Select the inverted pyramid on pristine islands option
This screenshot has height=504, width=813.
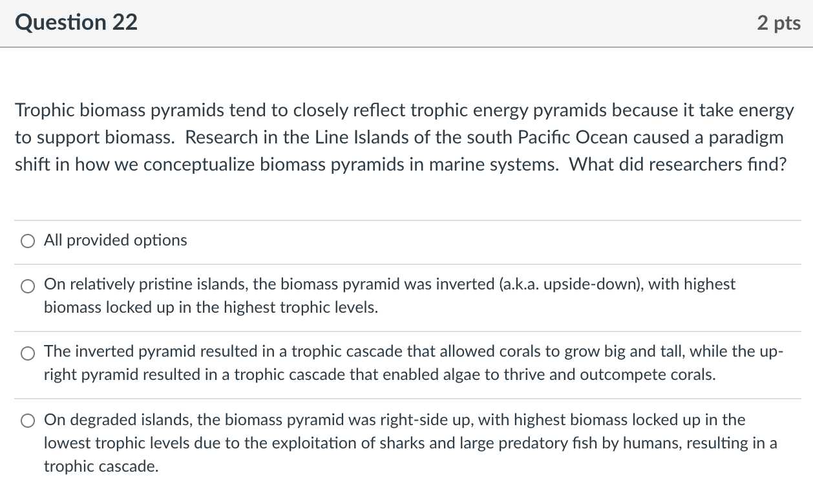[27, 286]
